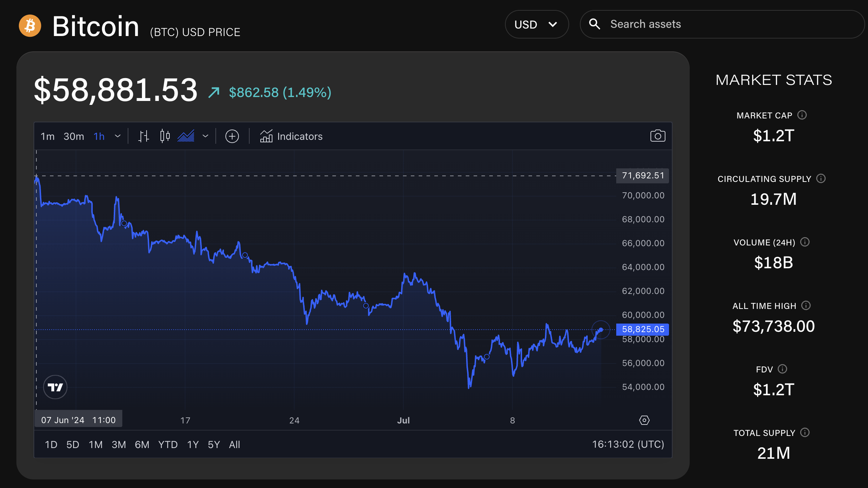Click the magnifier icon in the search bar
The image size is (868, 488).
point(595,24)
